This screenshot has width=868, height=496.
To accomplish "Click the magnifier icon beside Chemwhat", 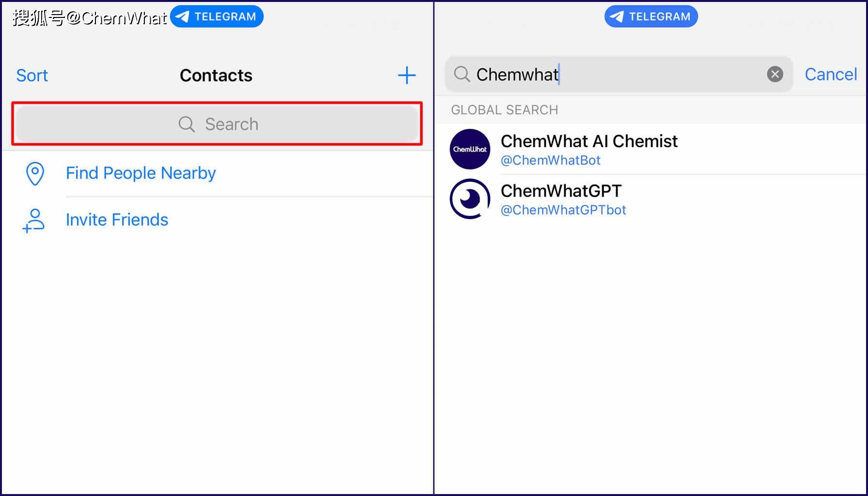I will [x=462, y=74].
